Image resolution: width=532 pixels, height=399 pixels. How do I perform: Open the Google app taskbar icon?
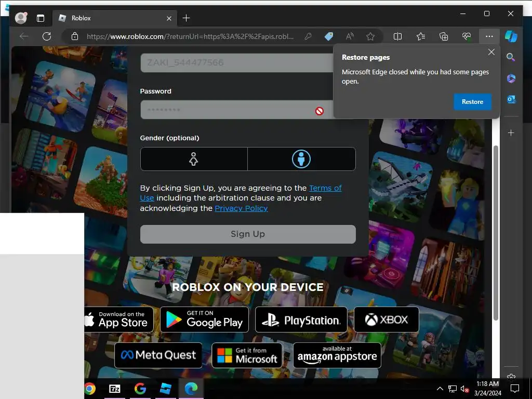[140, 389]
